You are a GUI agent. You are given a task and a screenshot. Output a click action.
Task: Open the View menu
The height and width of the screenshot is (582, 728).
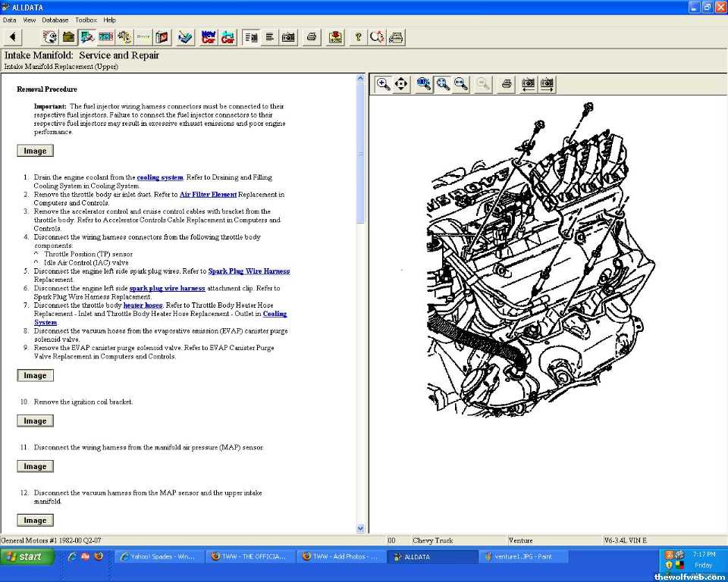click(30, 20)
